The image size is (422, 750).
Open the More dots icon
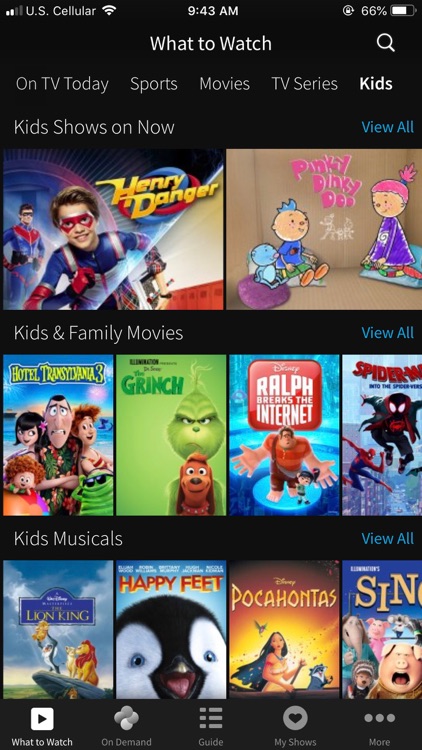click(379, 718)
